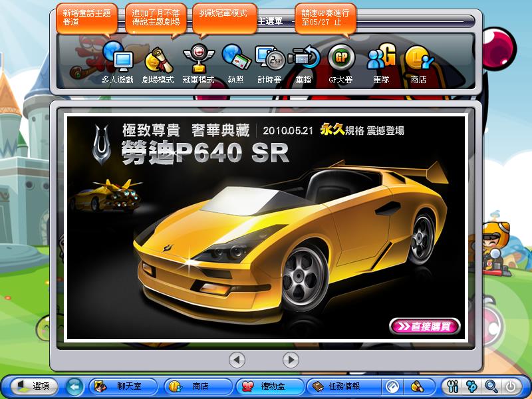This screenshot has width=532, height=399.
Task: Show the previous banner with left arrow
Action: pyautogui.click(x=237, y=360)
